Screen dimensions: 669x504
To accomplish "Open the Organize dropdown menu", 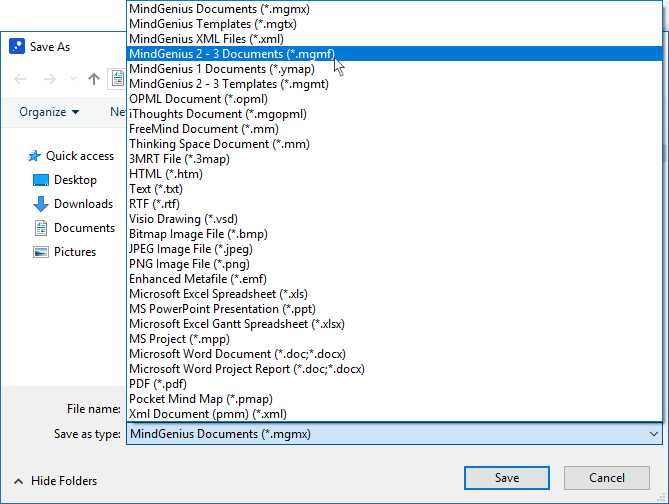I will 49,112.
